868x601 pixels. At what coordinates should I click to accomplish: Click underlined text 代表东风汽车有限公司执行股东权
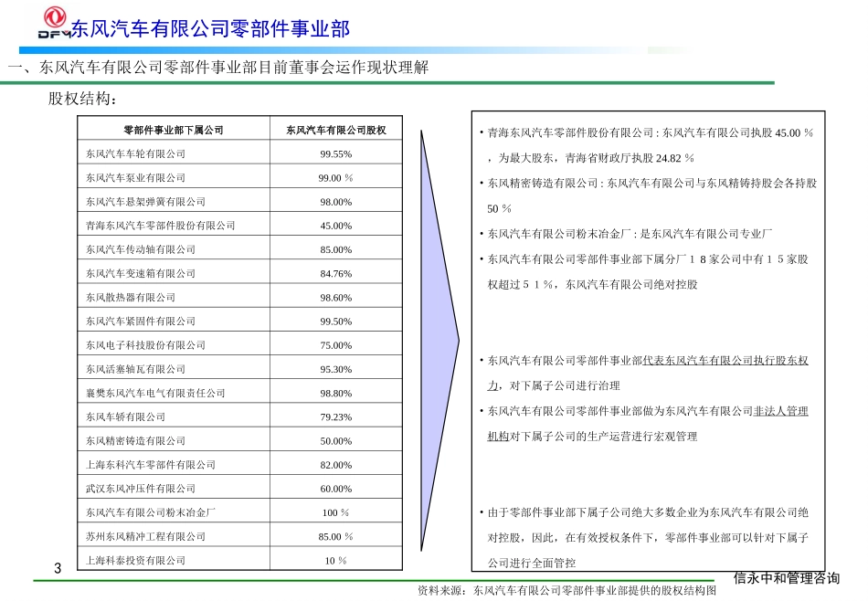pyautogui.click(x=725, y=360)
